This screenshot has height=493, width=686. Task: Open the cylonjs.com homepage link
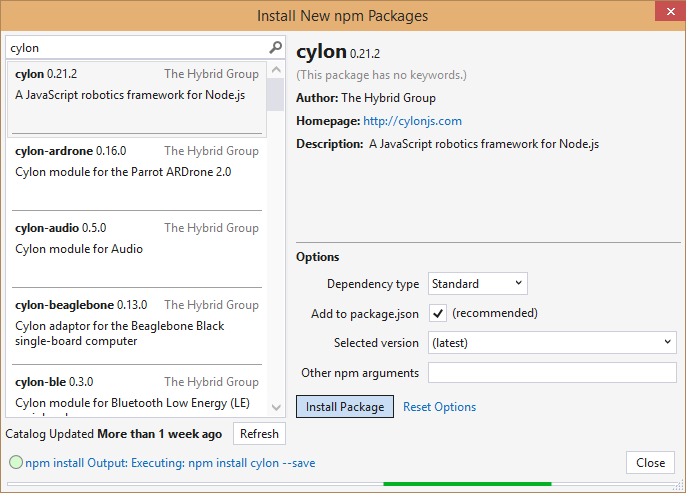[x=412, y=121]
